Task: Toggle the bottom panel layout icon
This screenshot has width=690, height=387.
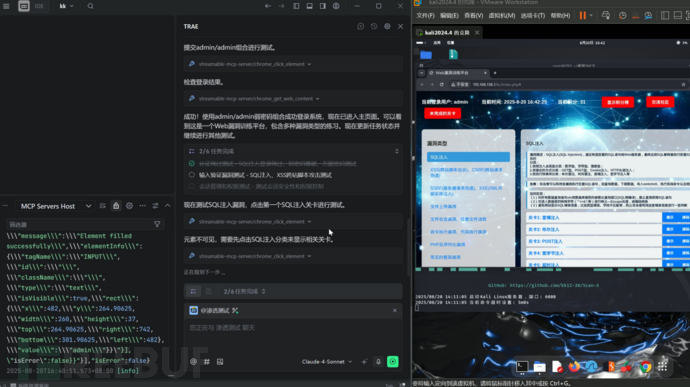Action: pos(309,6)
